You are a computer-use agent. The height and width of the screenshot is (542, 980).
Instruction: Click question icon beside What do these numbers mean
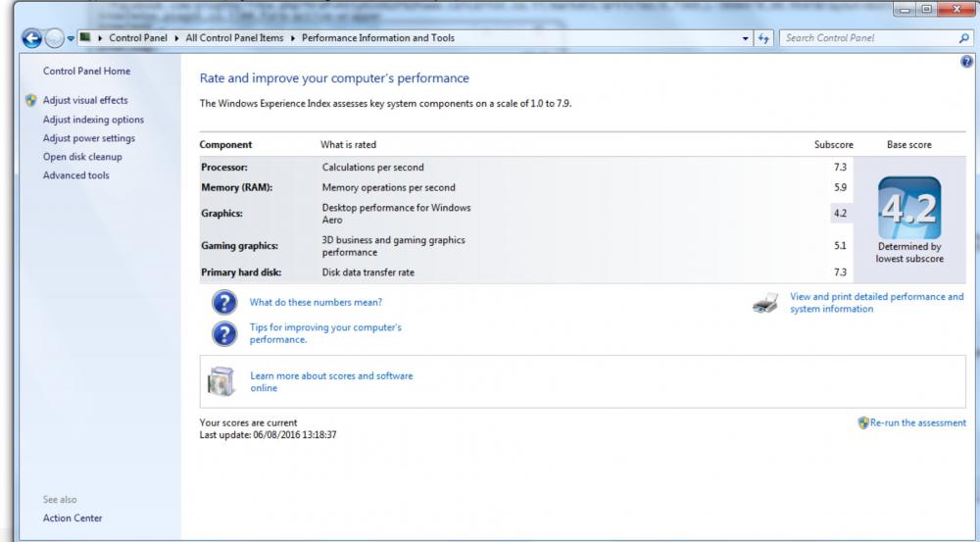[224, 303]
